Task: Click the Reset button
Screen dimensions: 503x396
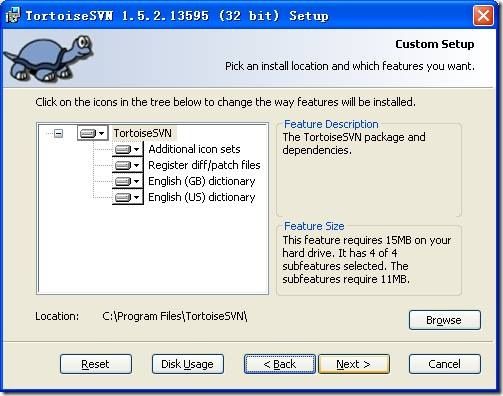Action: click(96, 364)
